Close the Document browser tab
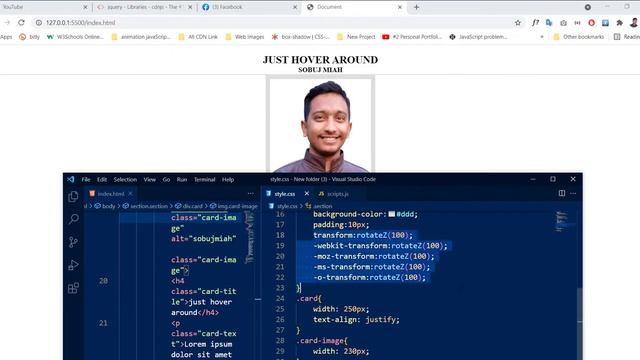The image size is (640, 360). click(400, 7)
